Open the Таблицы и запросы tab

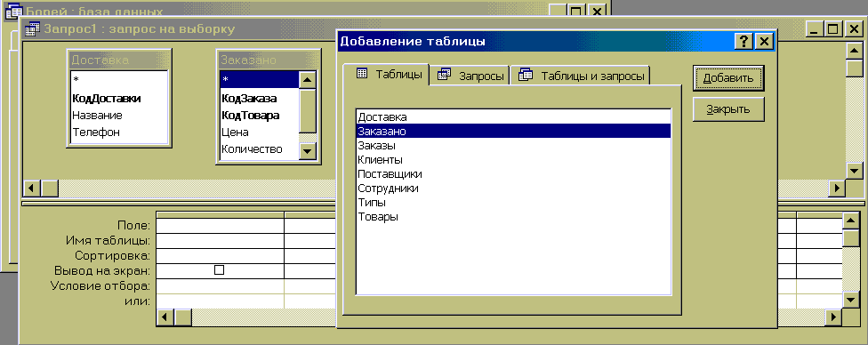(580, 76)
